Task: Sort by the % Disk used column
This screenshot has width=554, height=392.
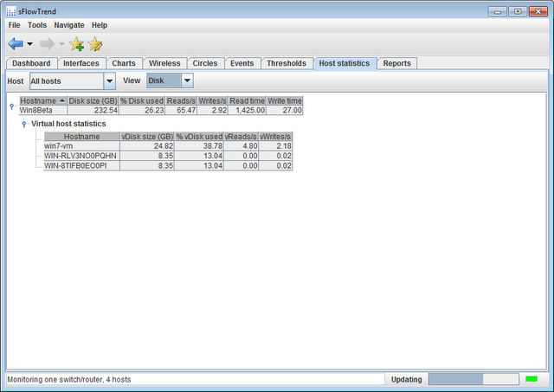Action: point(142,101)
